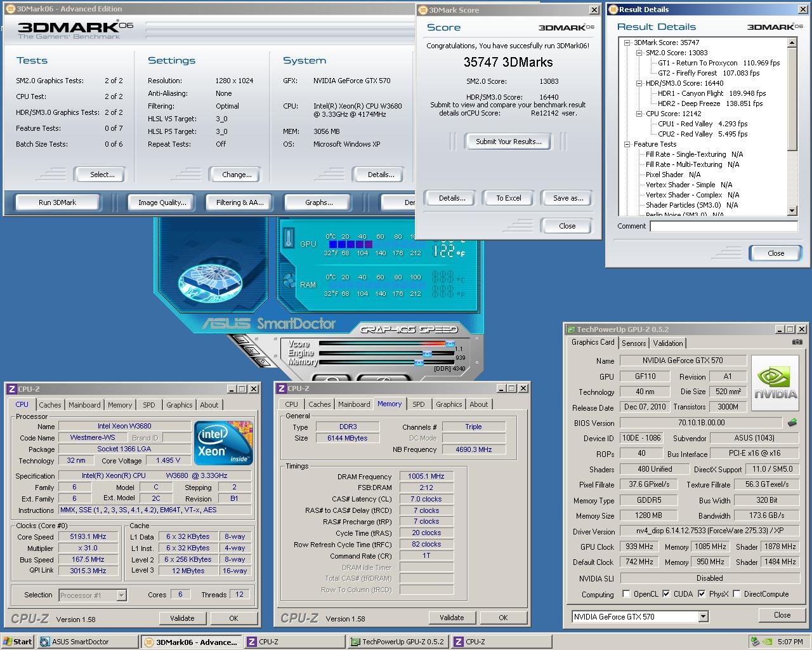The width and height of the screenshot is (812, 650).
Task: Click the Intel Xeon logo in CPU-Z
Action: point(223,442)
